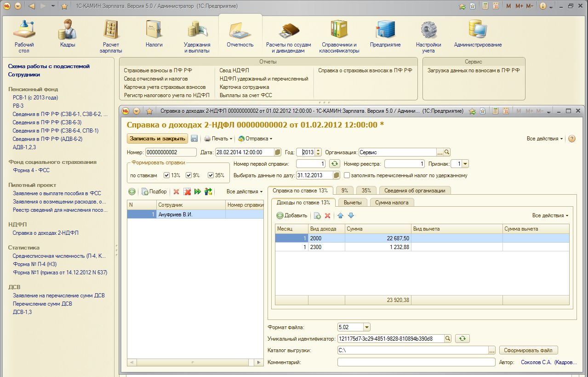Open Все действия for the income table
This screenshot has height=377, width=588.
pyautogui.click(x=550, y=215)
